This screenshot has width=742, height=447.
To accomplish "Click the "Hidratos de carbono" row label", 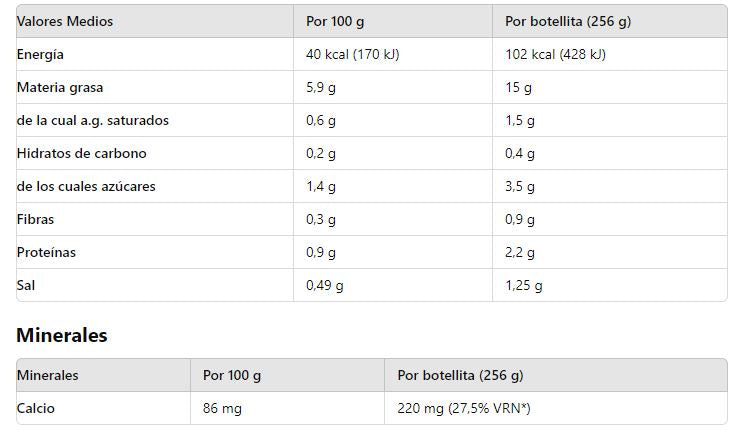I will click(82, 153).
